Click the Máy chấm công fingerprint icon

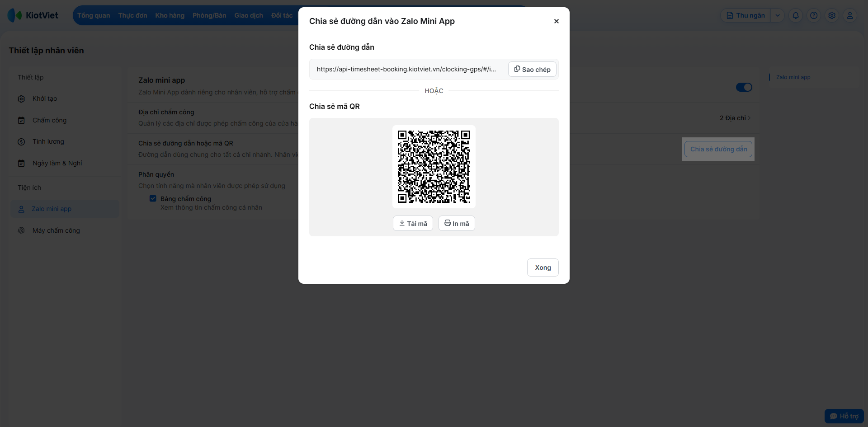[21, 230]
